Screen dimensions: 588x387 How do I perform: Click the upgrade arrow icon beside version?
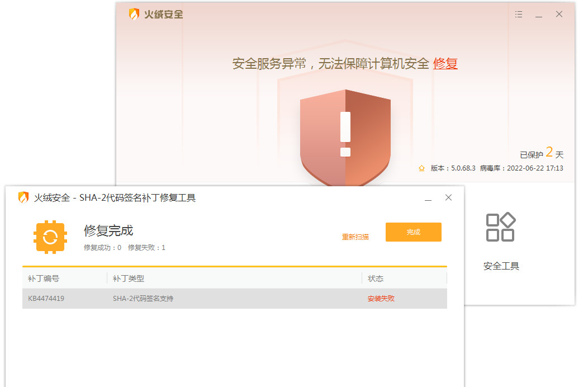[x=422, y=168]
